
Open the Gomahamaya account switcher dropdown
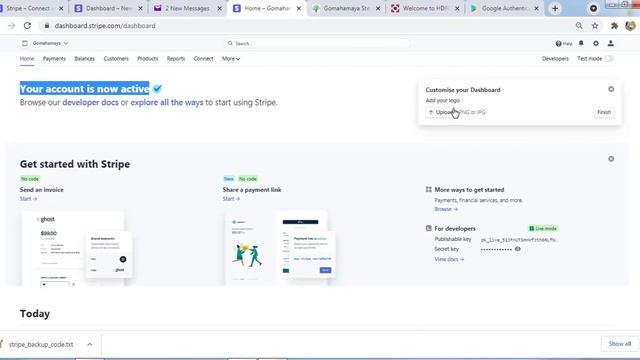(45, 43)
